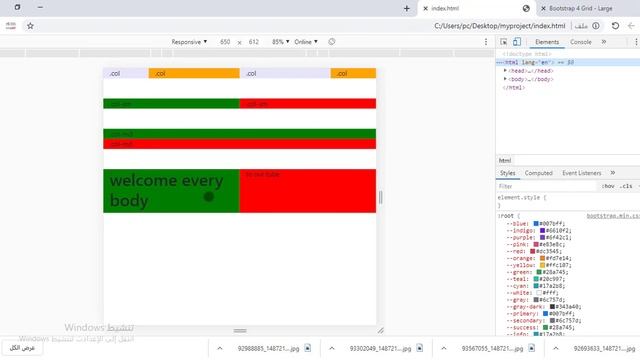
Task: Click the translate page icon
Action: [11, 26]
